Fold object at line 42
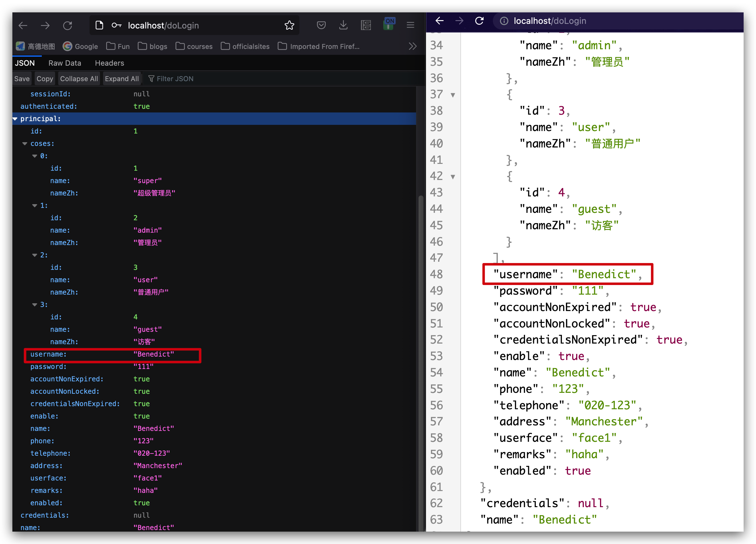756x544 pixels. 453,177
